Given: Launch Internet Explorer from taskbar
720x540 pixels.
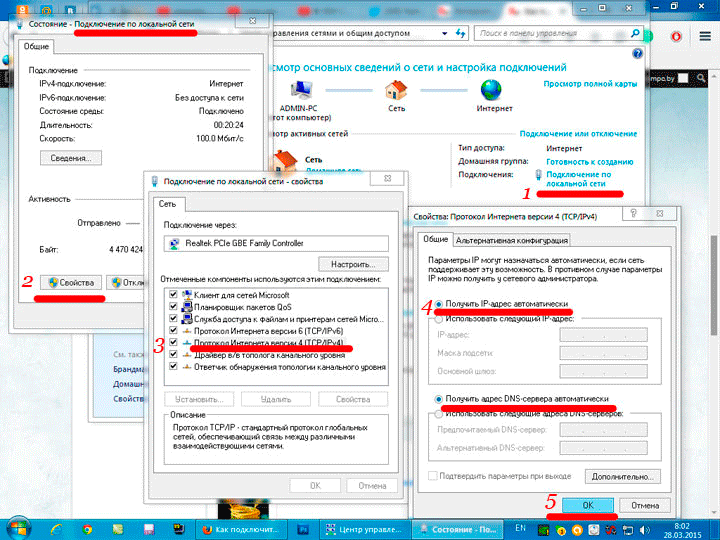Looking at the screenshot, I should tap(57, 529).
